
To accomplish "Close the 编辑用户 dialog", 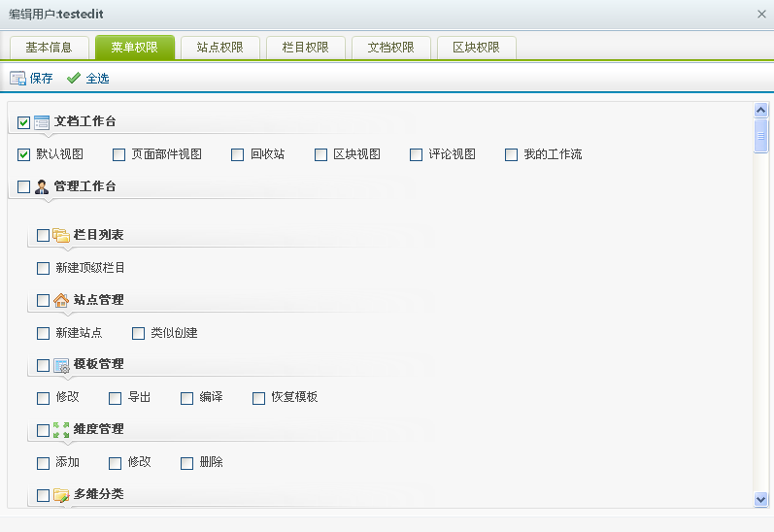I will pyautogui.click(x=760, y=14).
